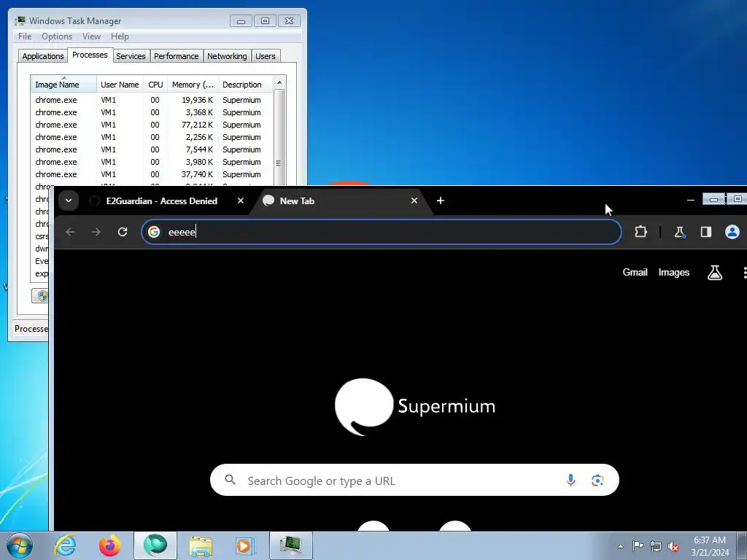Image resolution: width=747 pixels, height=560 pixels.
Task: Click the Google icon in address bar
Action: (x=154, y=232)
